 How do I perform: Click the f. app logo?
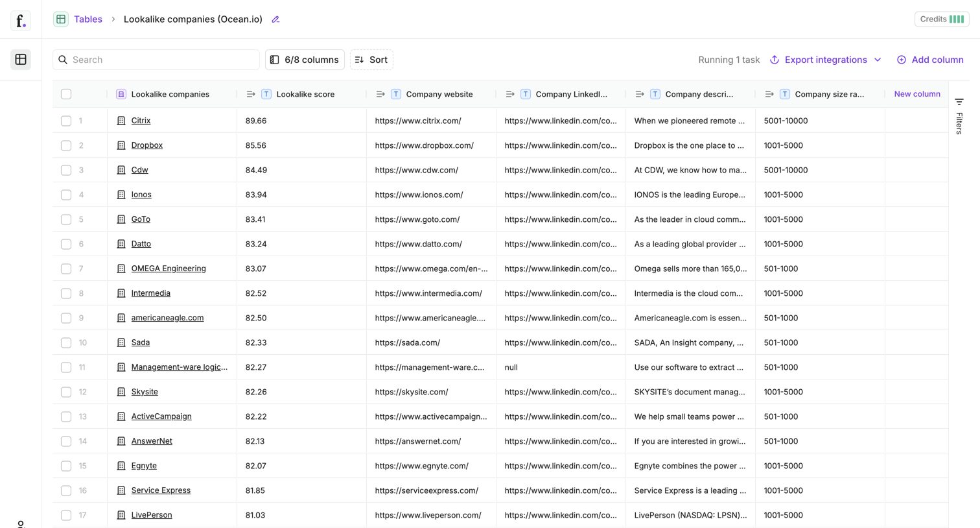[21, 21]
